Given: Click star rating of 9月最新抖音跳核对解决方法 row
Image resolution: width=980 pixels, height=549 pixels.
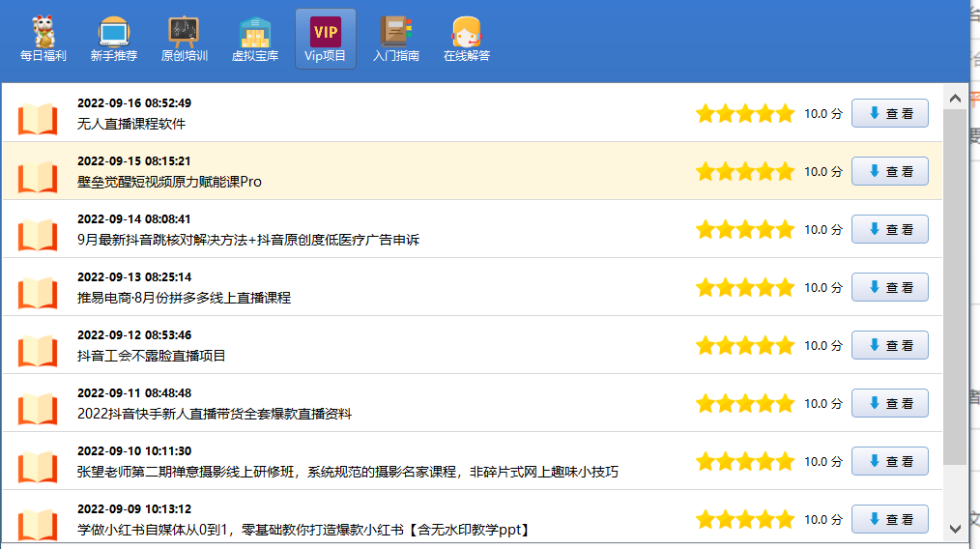Looking at the screenshot, I should coord(745,229).
